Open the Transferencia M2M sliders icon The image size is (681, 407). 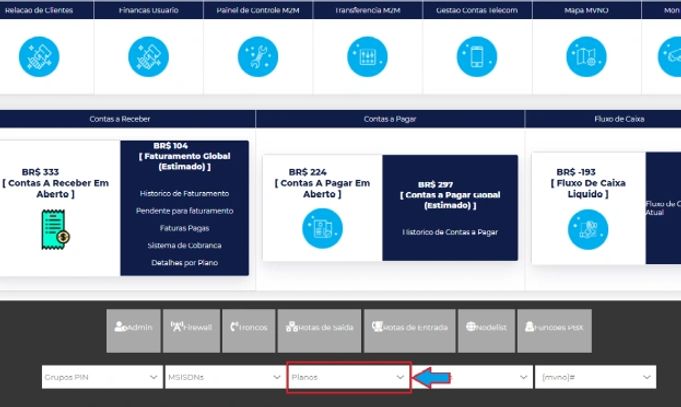pyautogui.click(x=367, y=57)
